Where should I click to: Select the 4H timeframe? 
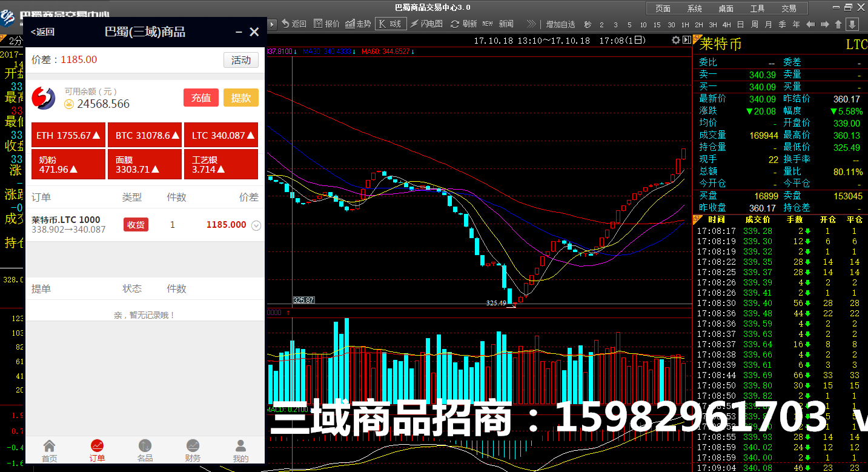[x=727, y=25]
